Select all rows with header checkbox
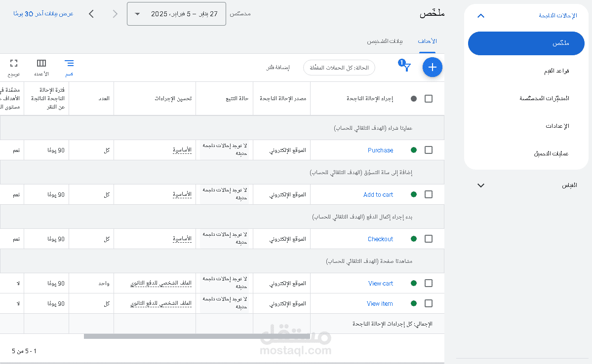Viewport: 592px width, 364px height. (x=429, y=99)
